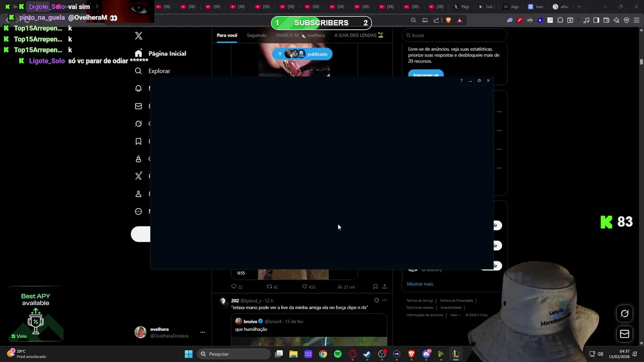Click the music note playlist icon
This screenshot has height=362, width=644.
tap(586, 20)
